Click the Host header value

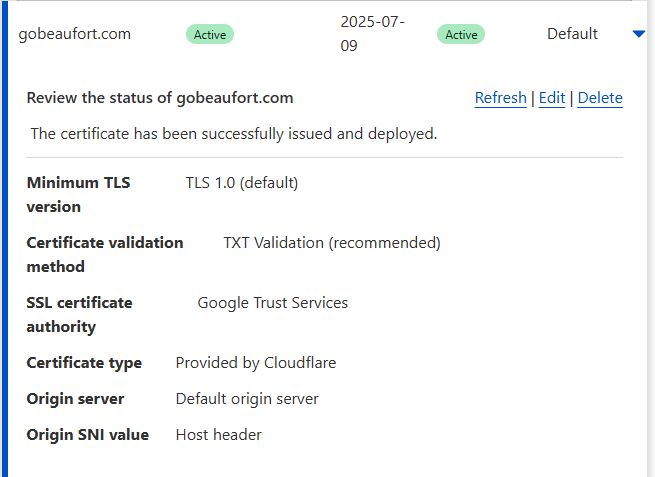(218, 435)
